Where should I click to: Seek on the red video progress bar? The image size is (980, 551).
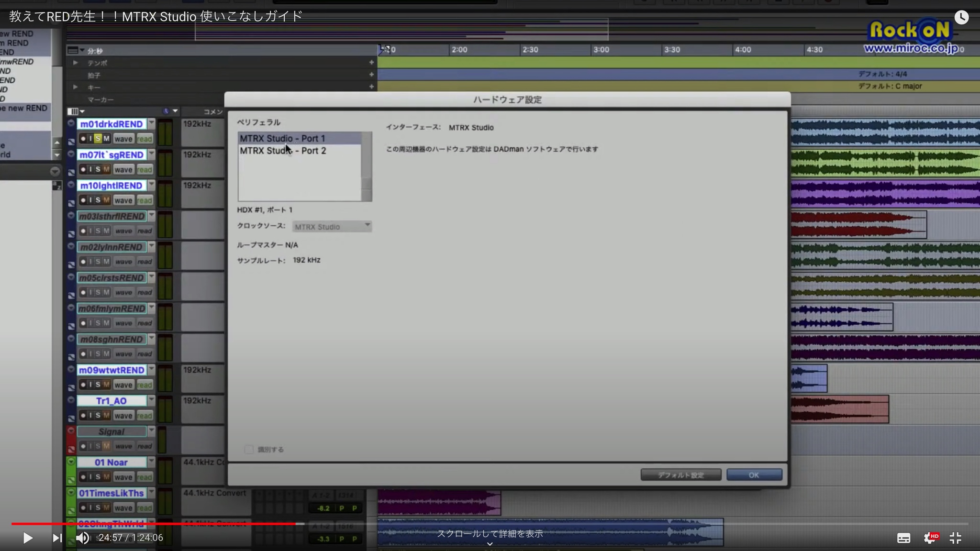click(x=490, y=524)
